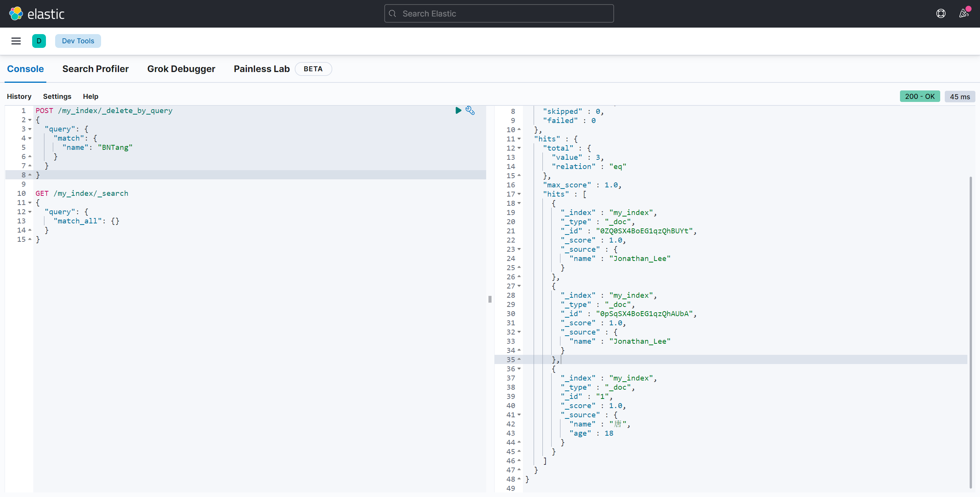Screen dimensions: 980x497
Task: Open console Help
Action: (91, 97)
